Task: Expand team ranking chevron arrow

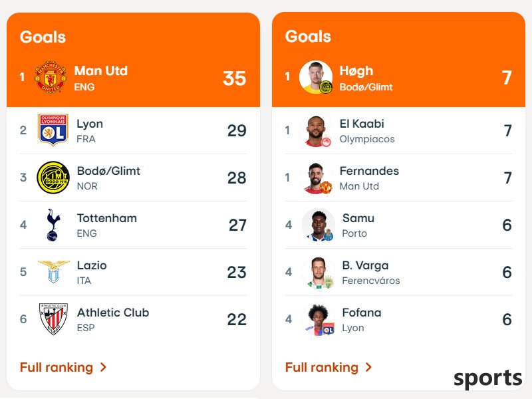Action: click(104, 367)
